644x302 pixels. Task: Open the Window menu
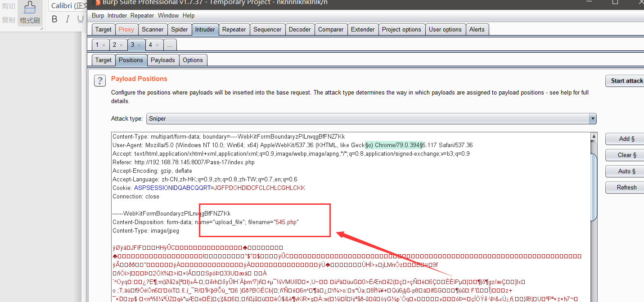pos(168,15)
